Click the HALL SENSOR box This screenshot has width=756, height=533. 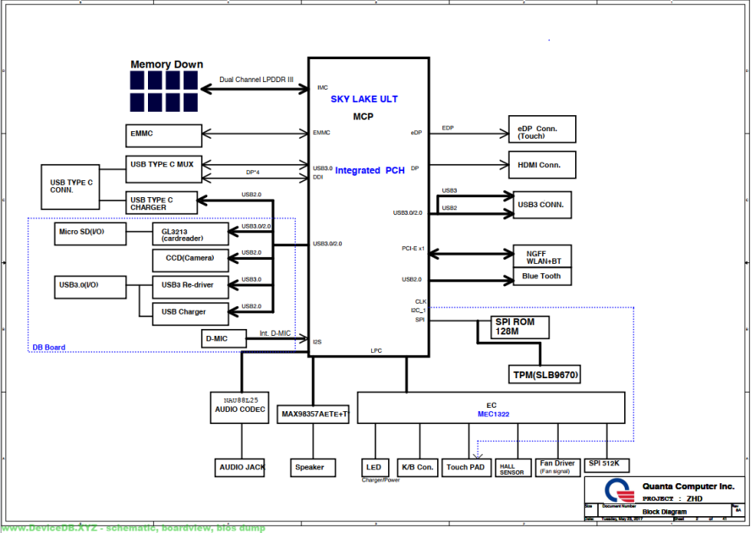(x=513, y=467)
